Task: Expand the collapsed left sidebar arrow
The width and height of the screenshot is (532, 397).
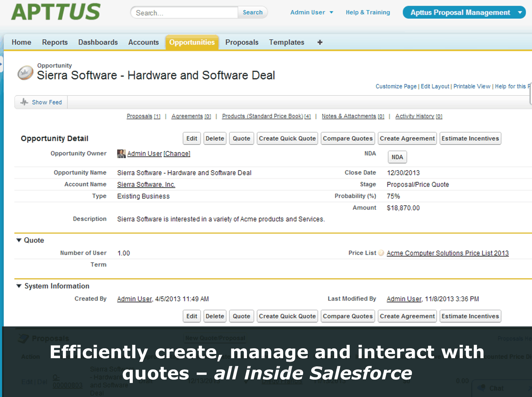Action: [2, 64]
